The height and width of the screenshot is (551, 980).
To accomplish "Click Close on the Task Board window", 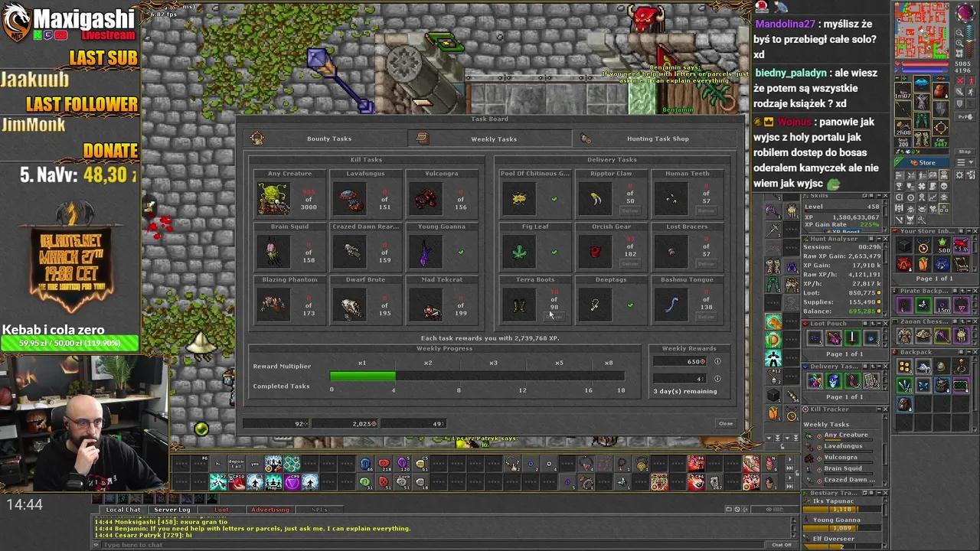I will (725, 423).
